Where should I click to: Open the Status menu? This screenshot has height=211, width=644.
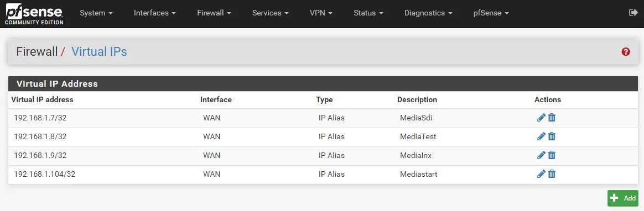click(x=368, y=13)
